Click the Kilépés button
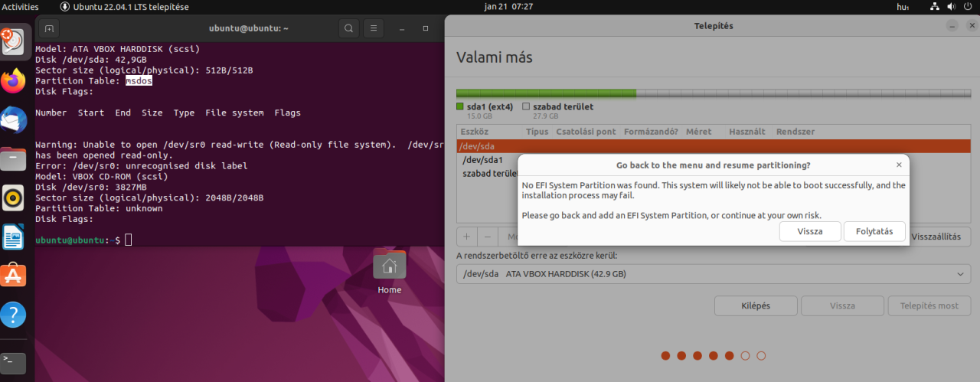The height and width of the screenshot is (382, 980). coord(756,305)
